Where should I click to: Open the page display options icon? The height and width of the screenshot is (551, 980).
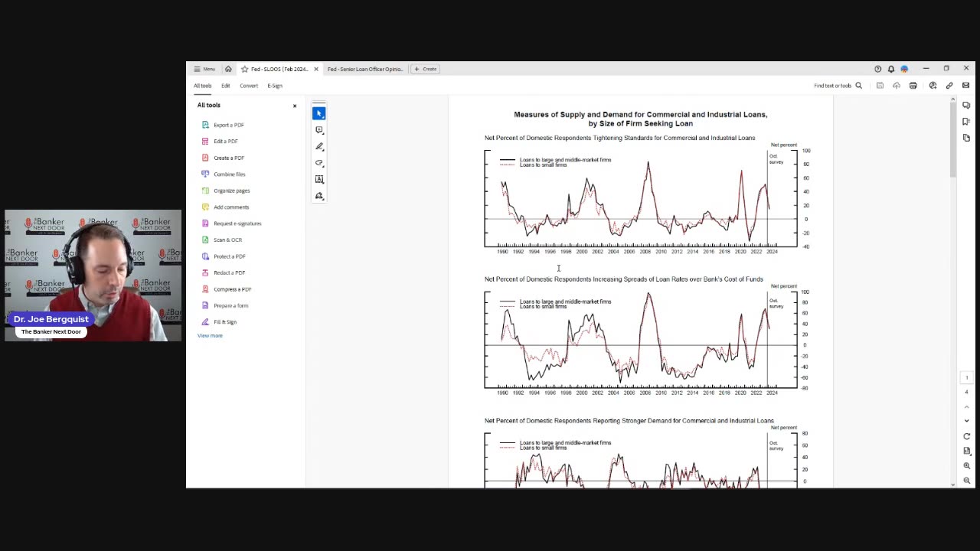(967, 452)
